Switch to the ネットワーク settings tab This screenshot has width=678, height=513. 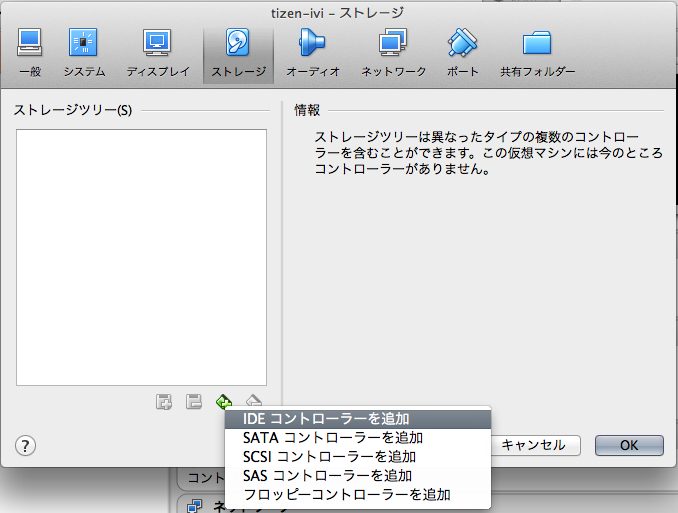click(393, 53)
